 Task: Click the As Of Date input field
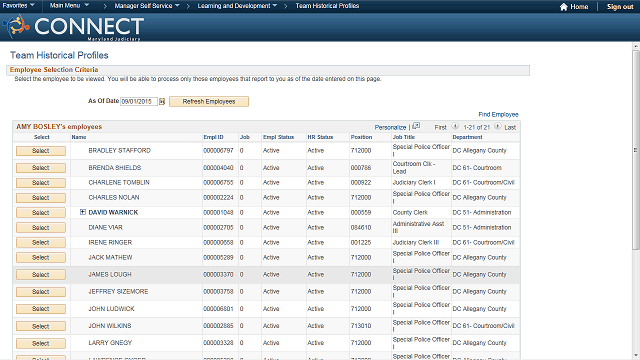coord(139,102)
